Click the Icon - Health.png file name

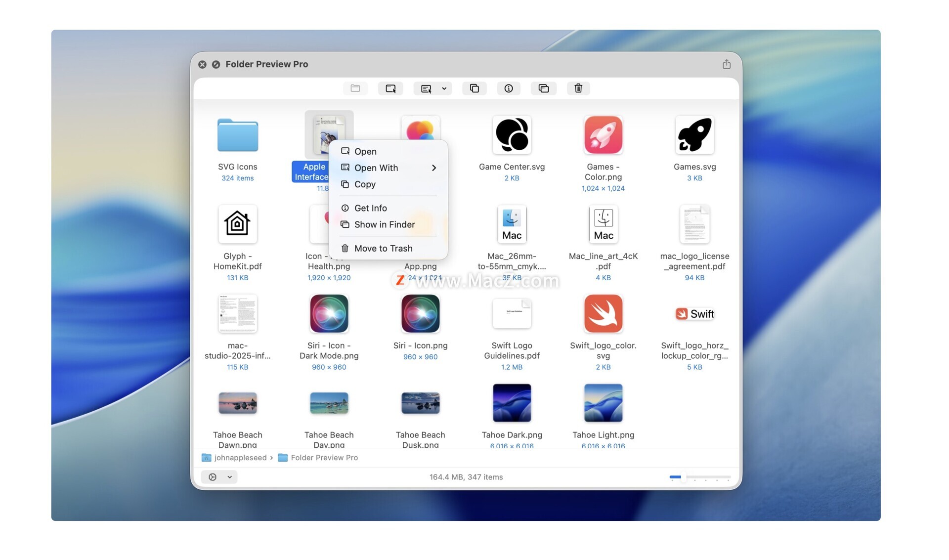click(328, 261)
